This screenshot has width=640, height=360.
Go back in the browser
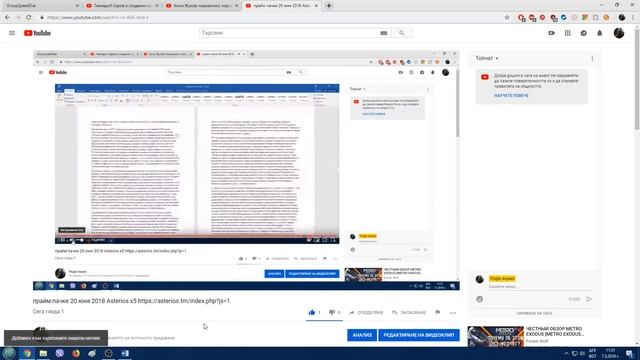(7, 18)
